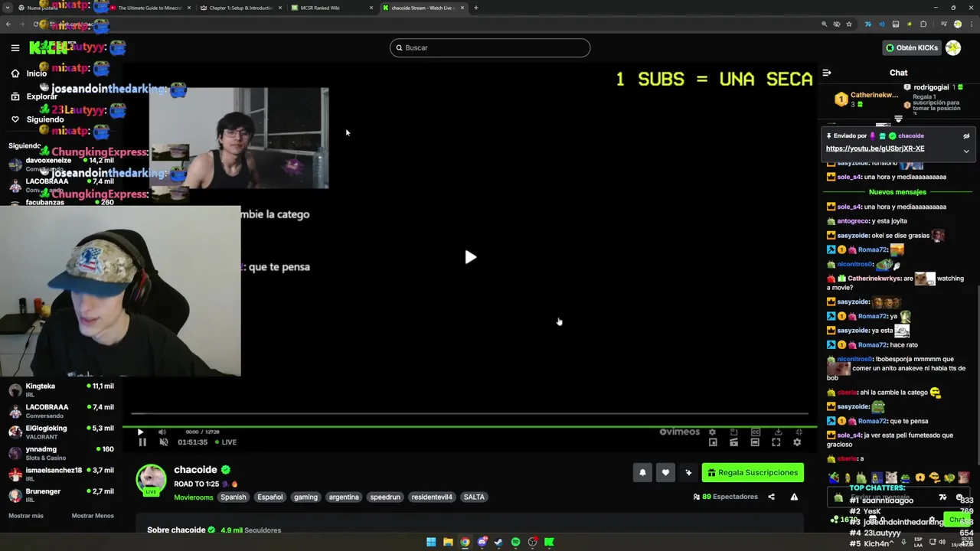980x551 pixels.
Task: Cast the stream icon in player
Action: pos(733,442)
